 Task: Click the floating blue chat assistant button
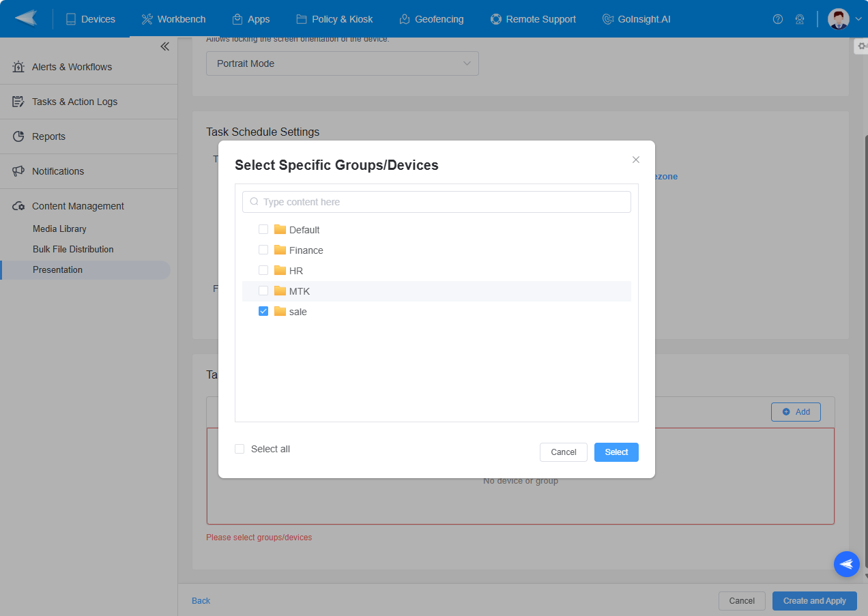(x=846, y=564)
